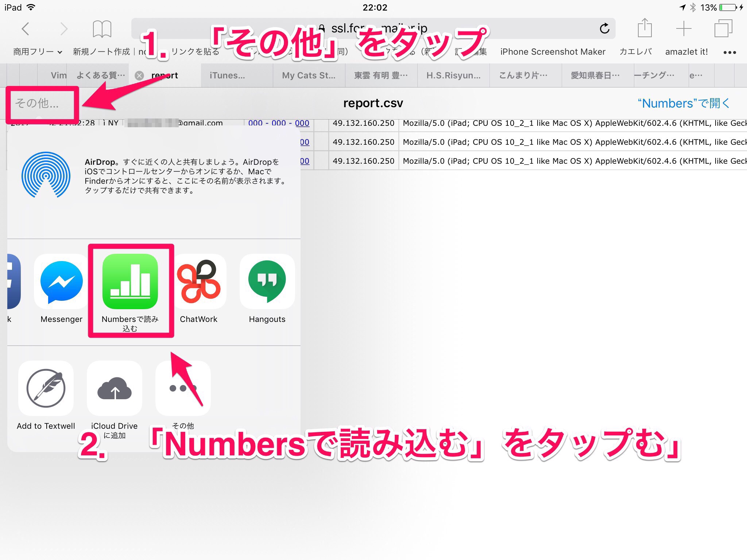Image resolution: width=747 pixels, height=560 pixels.
Task: Reload the page with refresh icon
Action: tap(604, 28)
